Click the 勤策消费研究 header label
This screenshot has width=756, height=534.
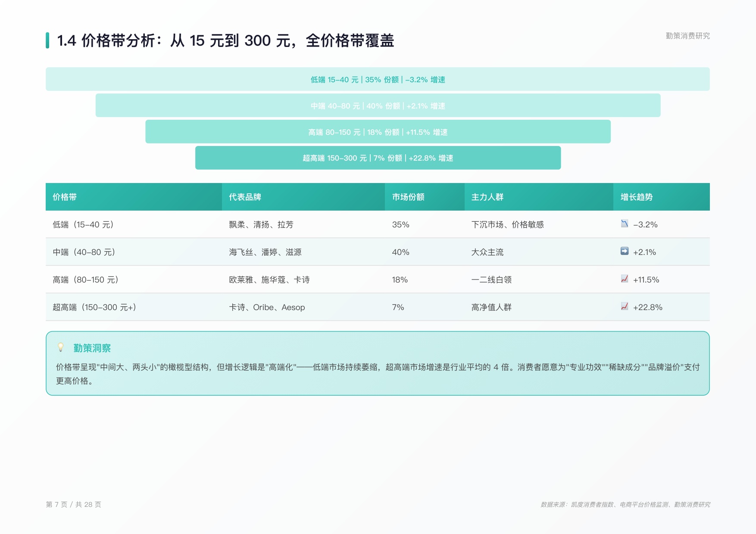coord(688,36)
